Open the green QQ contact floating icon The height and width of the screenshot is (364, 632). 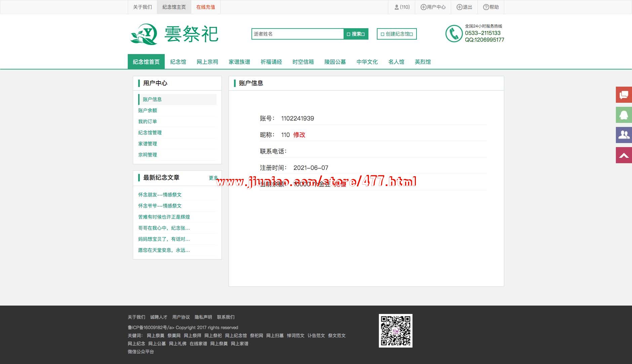click(x=624, y=115)
